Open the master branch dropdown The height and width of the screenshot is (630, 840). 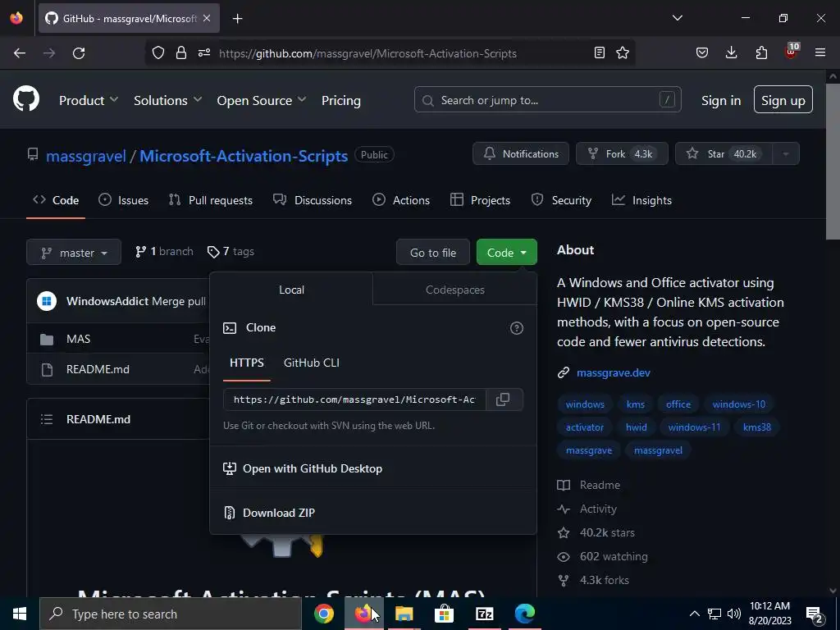tap(74, 253)
